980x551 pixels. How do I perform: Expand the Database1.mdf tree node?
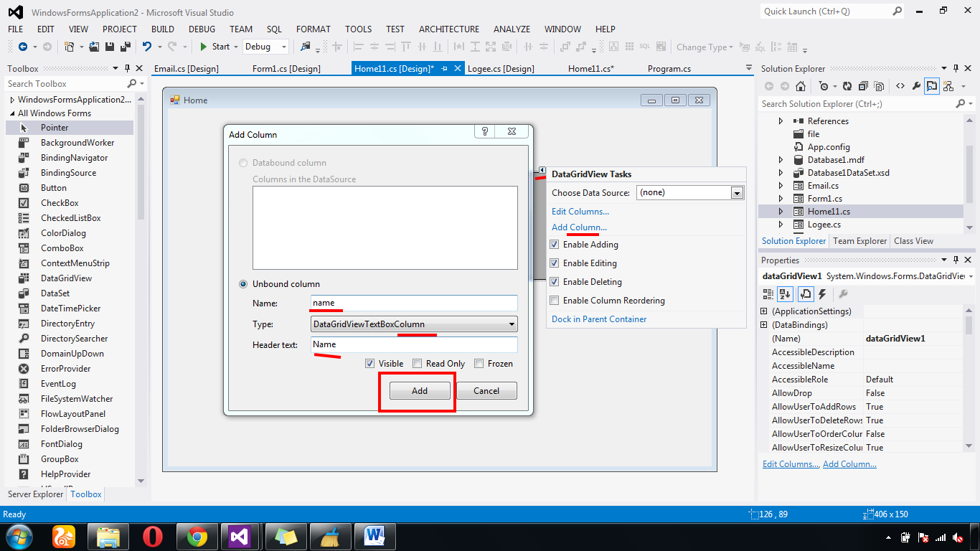[x=780, y=159]
